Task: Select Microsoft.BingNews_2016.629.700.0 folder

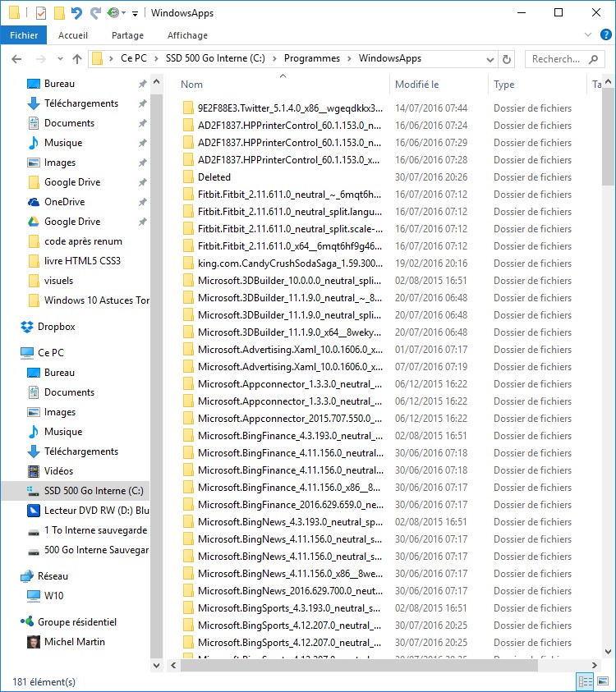Action: click(290, 590)
